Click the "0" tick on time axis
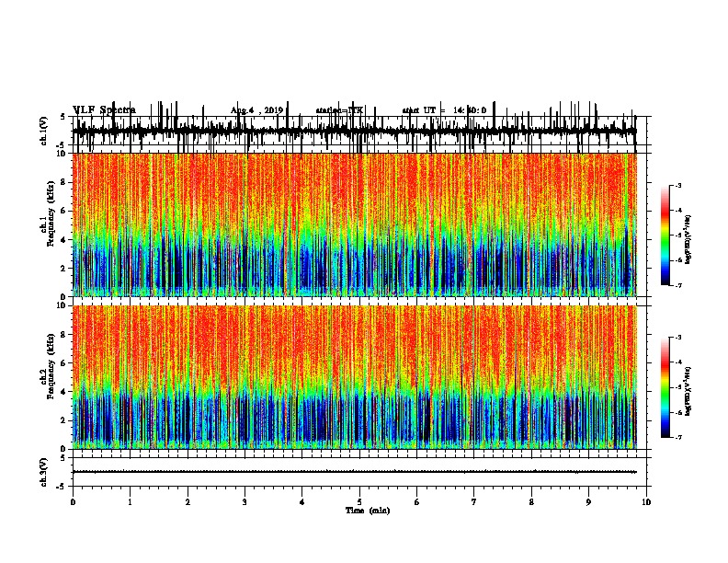Viewport: 728px width, 563px height. (x=73, y=502)
